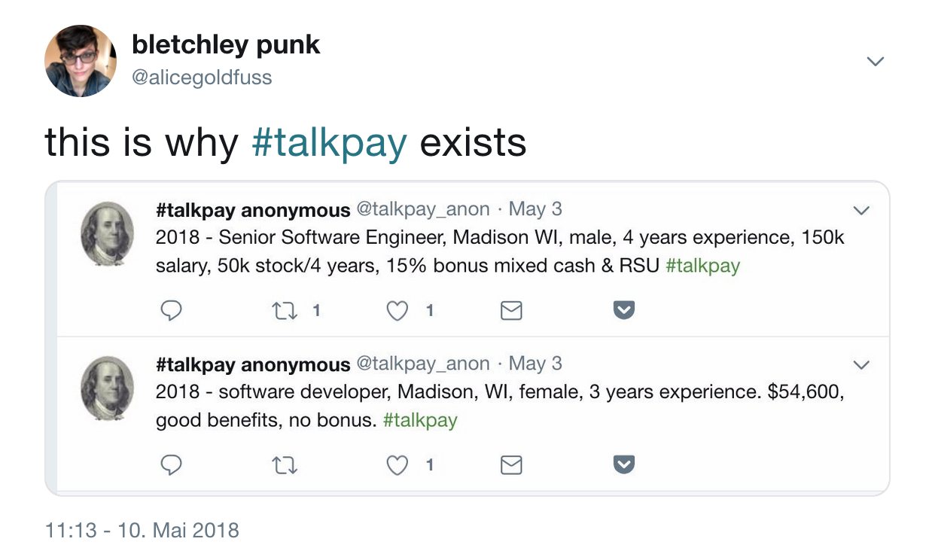
Task: Send the 150k salary tweet by direct message
Action: (x=511, y=310)
